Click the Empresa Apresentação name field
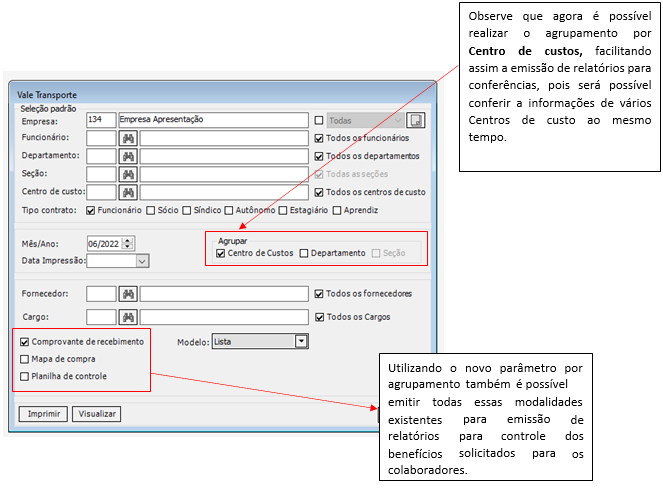The image size is (663, 488). [213, 120]
